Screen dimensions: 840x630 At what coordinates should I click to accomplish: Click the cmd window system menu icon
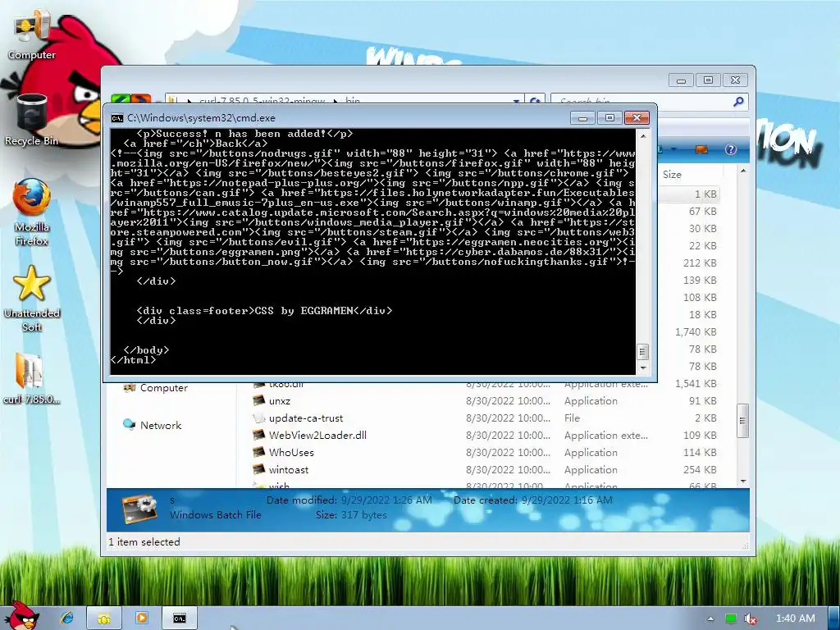(116, 118)
